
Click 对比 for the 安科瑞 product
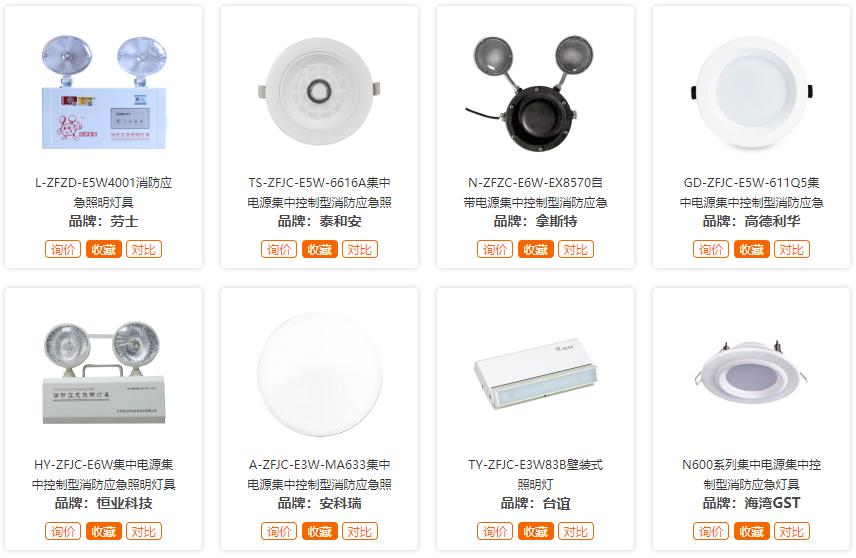point(360,531)
